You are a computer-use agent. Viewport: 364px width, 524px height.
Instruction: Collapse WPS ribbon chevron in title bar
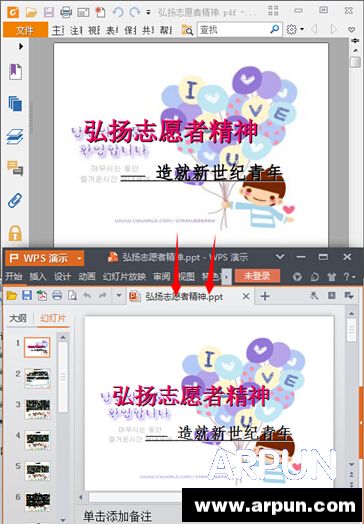click(x=280, y=257)
